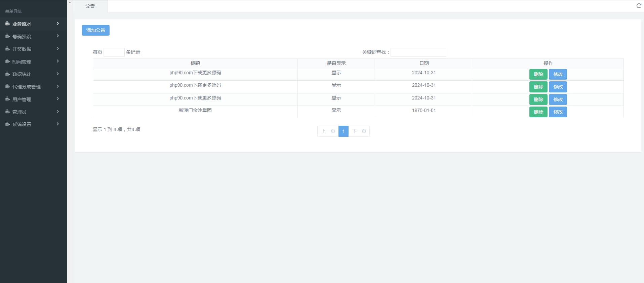644x283 pixels.
Task: Edit the first php90.com announcement row
Action: point(558,74)
